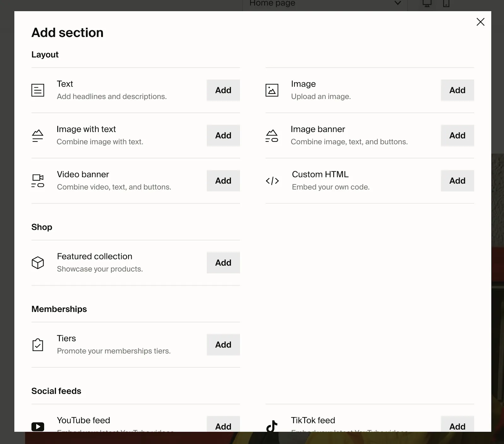Open the Home page dropdown
Image resolution: width=504 pixels, height=444 pixels.
tap(324, 4)
